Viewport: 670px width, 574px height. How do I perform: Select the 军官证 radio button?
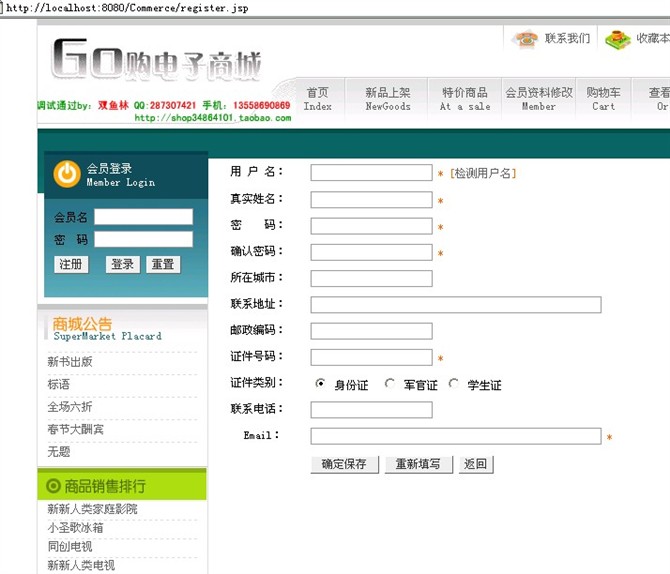point(389,383)
